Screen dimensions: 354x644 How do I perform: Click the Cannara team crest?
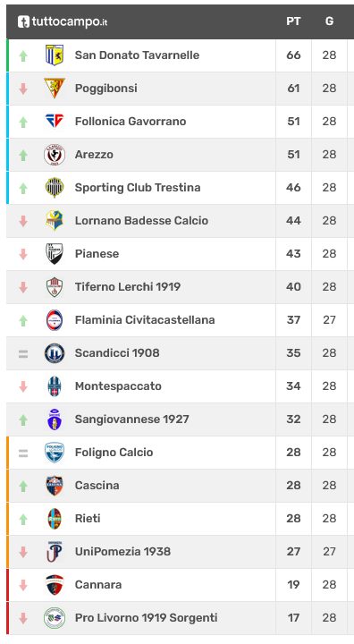[x=55, y=584]
